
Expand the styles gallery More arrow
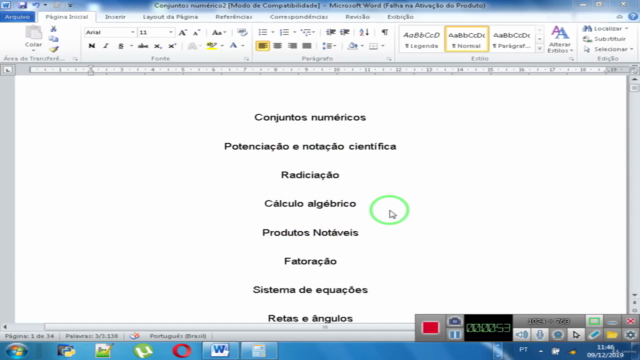coord(540,49)
